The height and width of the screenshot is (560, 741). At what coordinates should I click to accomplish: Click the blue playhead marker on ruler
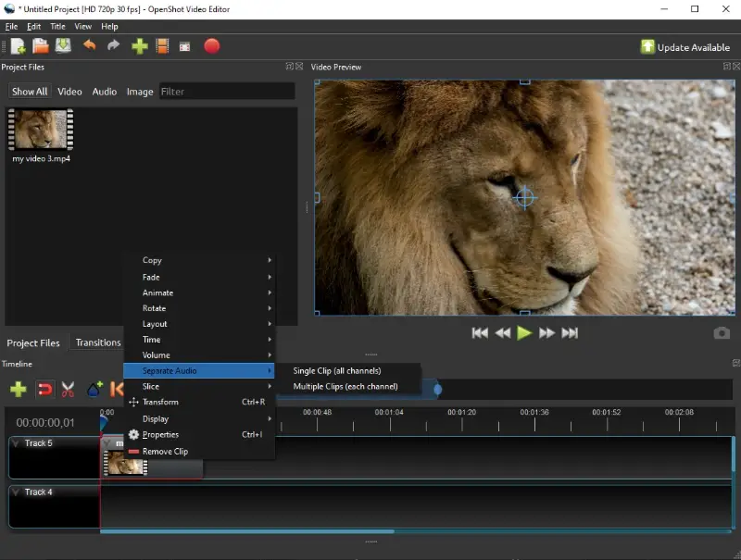coord(104,423)
